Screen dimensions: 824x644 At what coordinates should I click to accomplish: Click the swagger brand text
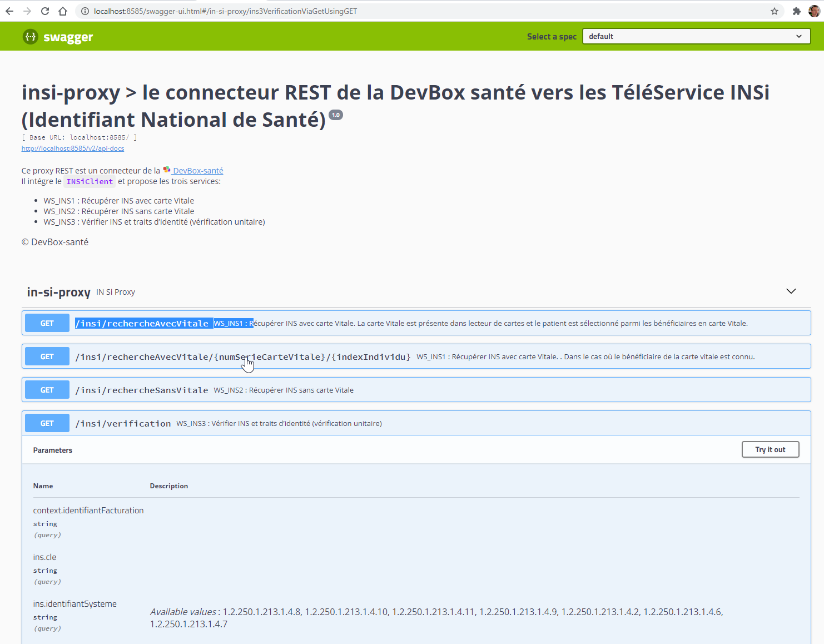pos(68,37)
